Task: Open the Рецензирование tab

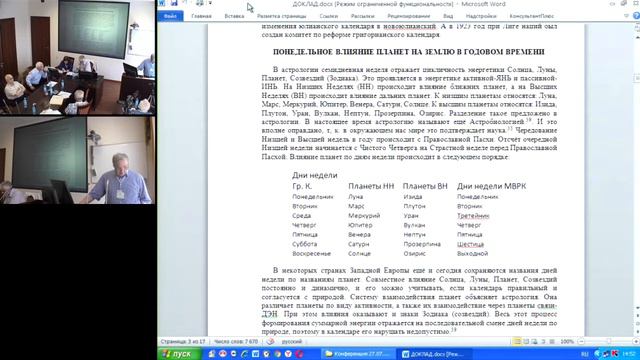Action: [x=409, y=16]
